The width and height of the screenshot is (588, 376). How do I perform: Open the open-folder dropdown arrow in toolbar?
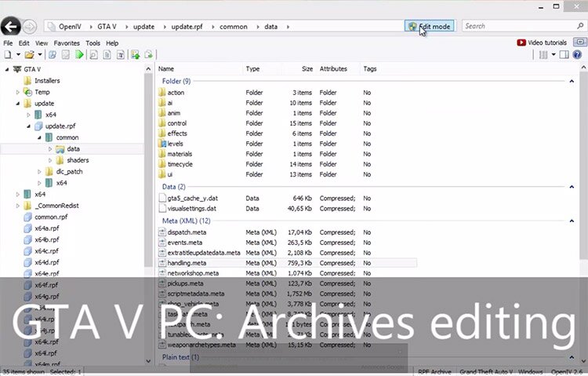coord(39,55)
